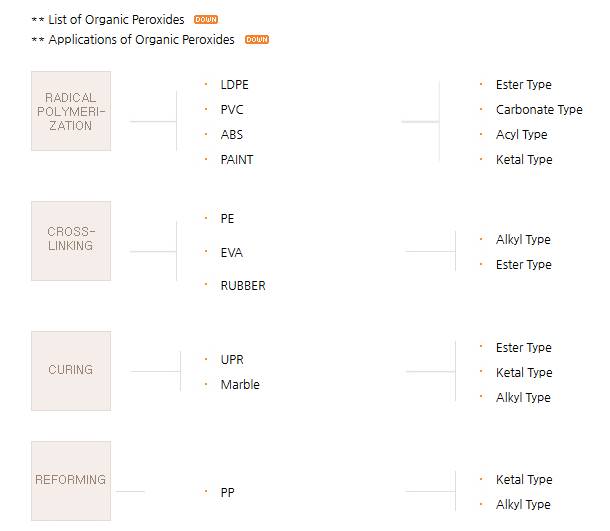Select the Carbonate Type entry

pyautogui.click(x=539, y=110)
